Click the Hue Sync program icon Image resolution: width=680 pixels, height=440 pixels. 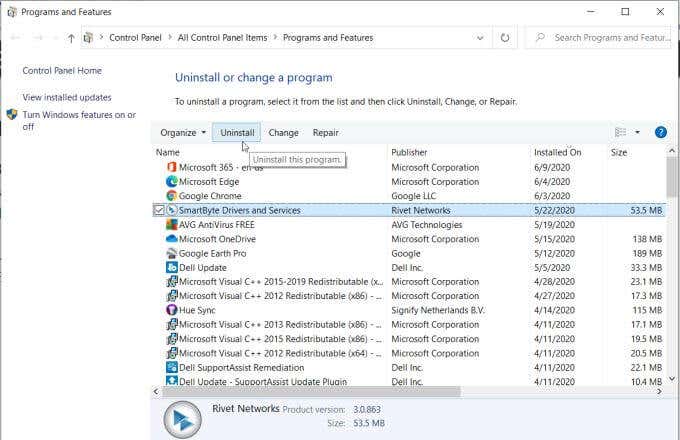point(172,310)
